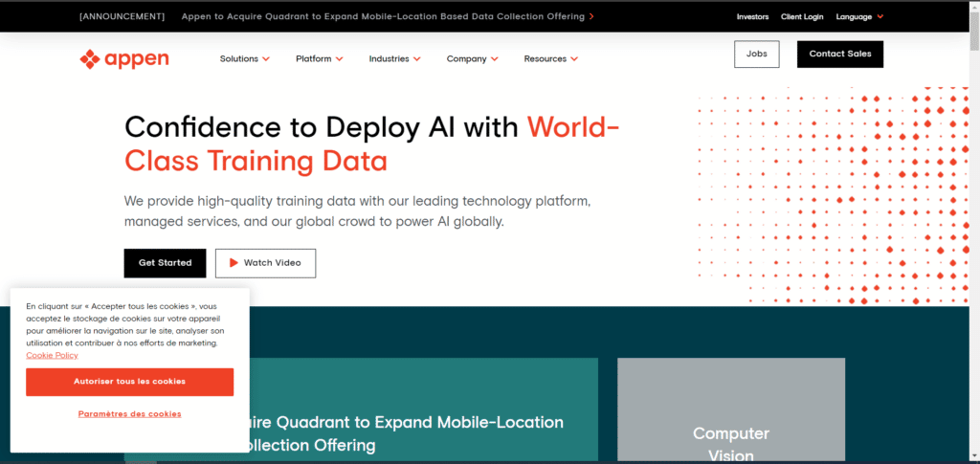980x464 pixels.
Task: Click the play icon in Watch Video
Action: [x=234, y=263]
